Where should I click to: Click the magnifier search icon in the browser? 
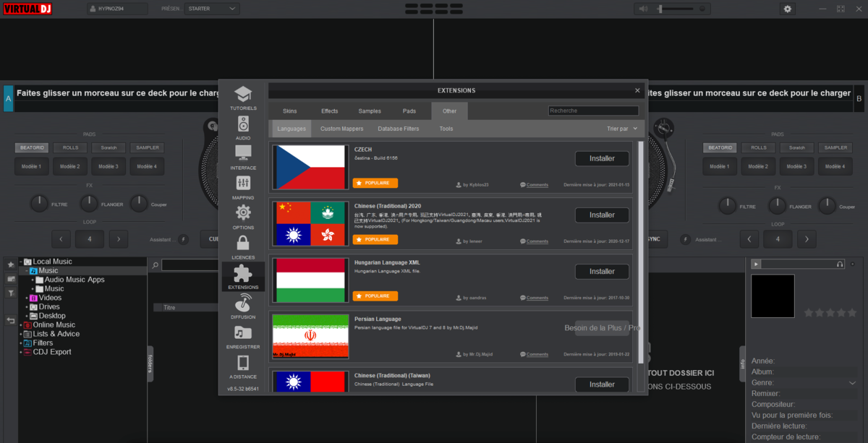click(155, 266)
